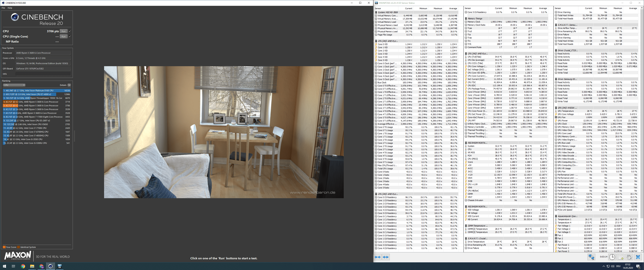Show hidden system tray icons chevron
644x270 pixels.
604,266
